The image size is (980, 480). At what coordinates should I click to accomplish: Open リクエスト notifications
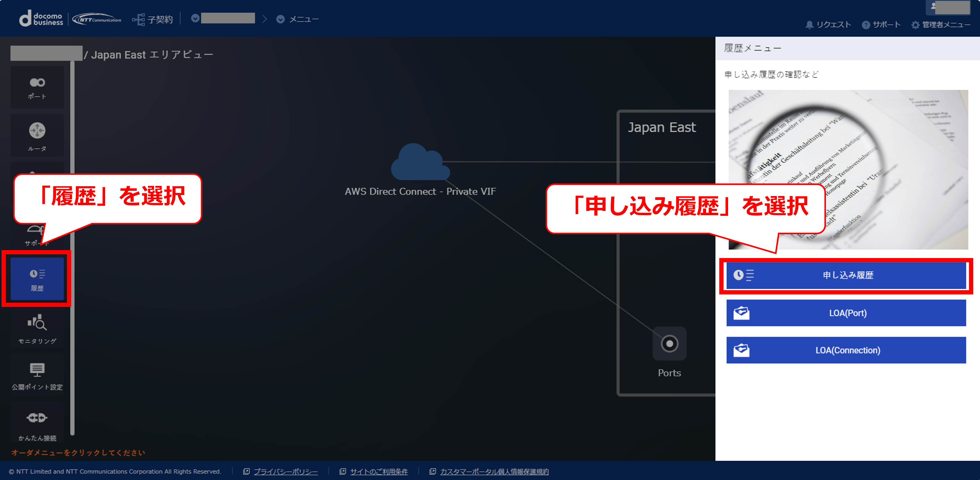pyautogui.click(x=828, y=25)
